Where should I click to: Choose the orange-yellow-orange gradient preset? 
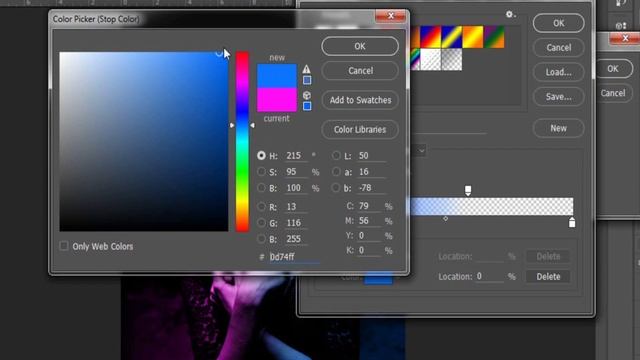click(x=473, y=37)
